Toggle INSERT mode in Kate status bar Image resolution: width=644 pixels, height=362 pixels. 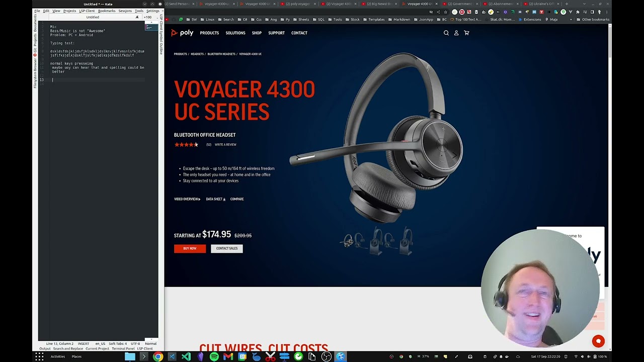point(84,344)
